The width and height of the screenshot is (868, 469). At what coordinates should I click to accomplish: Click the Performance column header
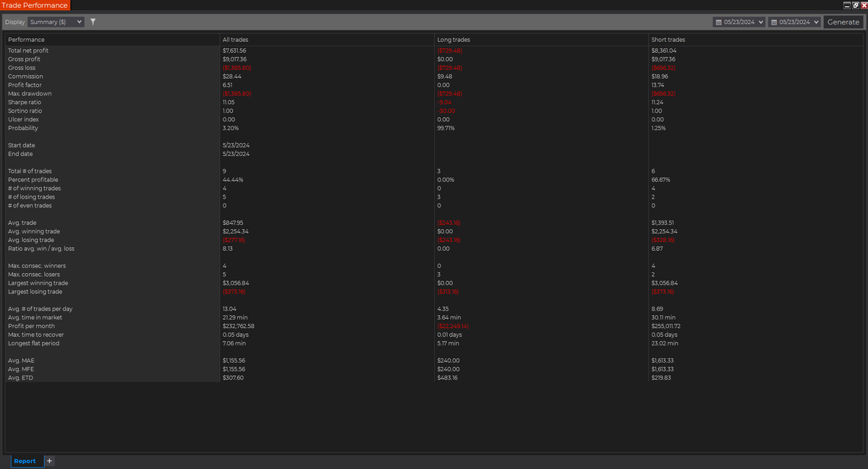coord(26,40)
